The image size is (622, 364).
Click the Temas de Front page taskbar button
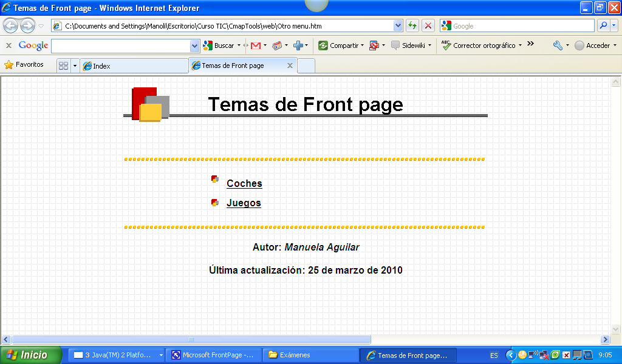point(408,356)
